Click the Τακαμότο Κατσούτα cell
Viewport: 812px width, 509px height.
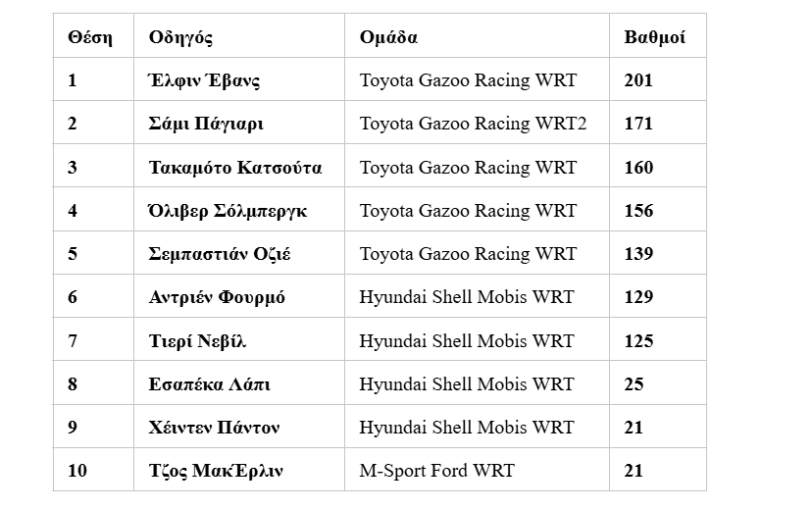pyautogui.click(x=239, y=166)
